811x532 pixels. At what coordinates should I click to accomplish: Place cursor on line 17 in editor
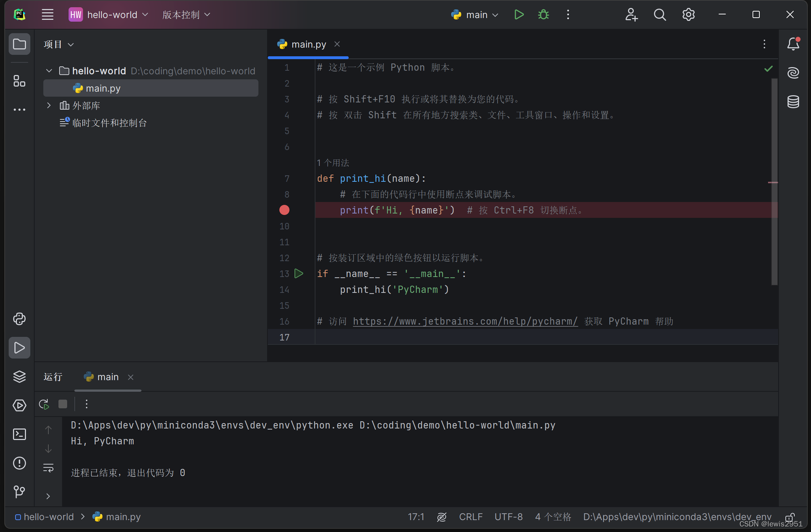click(x=546, y=337)
